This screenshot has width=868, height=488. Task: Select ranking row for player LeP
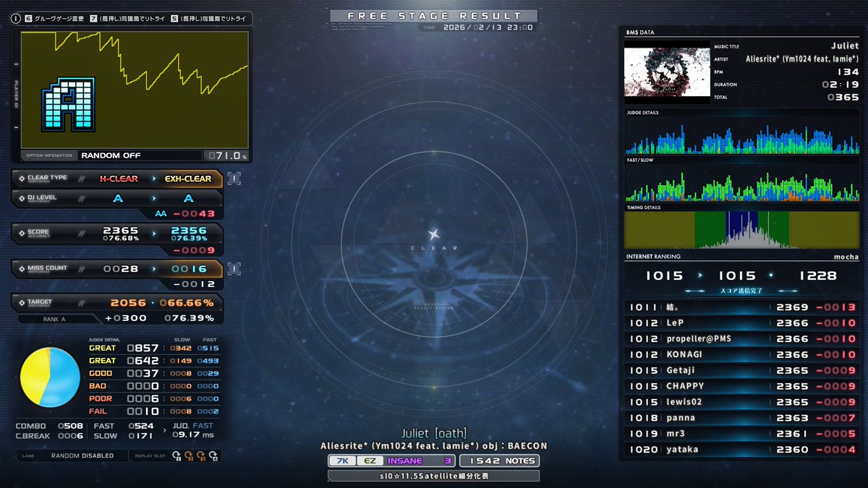pyautogui.click(x=741, y=323)
